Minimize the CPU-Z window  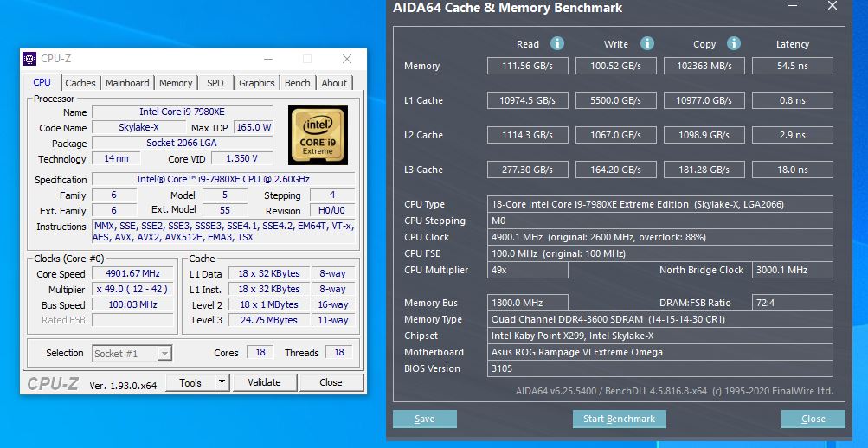pyautogui.click(x=268, y=59)
